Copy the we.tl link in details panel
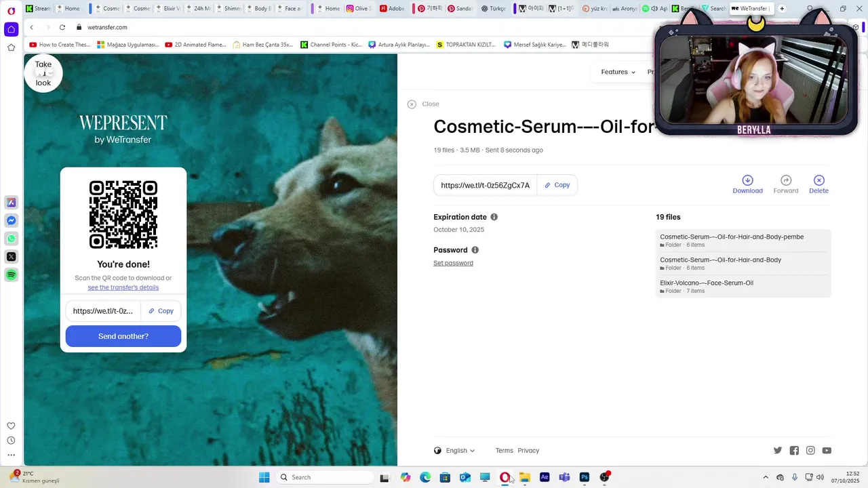Screen dimensions: 868x488 [x=557, y=185]
